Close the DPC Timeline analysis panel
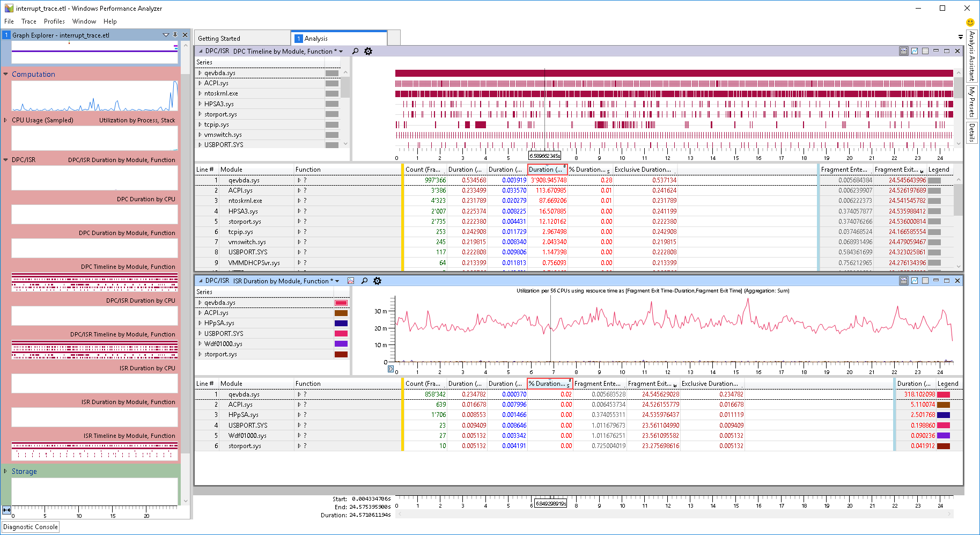This screenshot has width=980, height=535. pos(957,51)
